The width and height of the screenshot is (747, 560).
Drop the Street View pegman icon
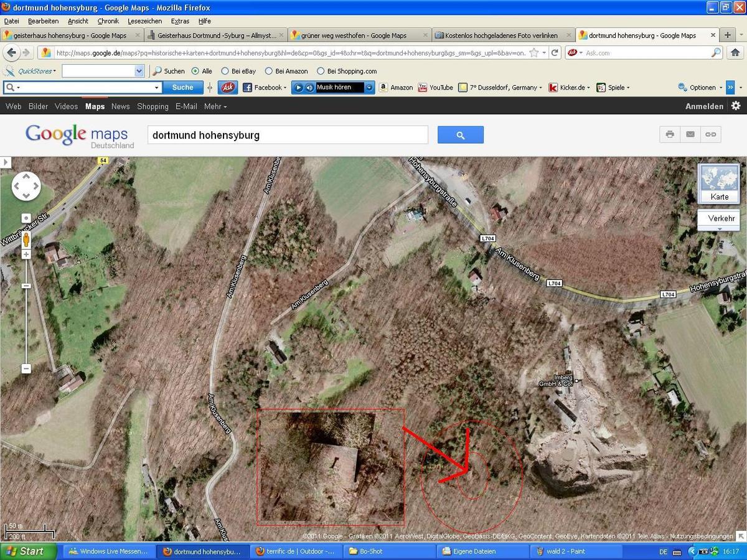26,239
